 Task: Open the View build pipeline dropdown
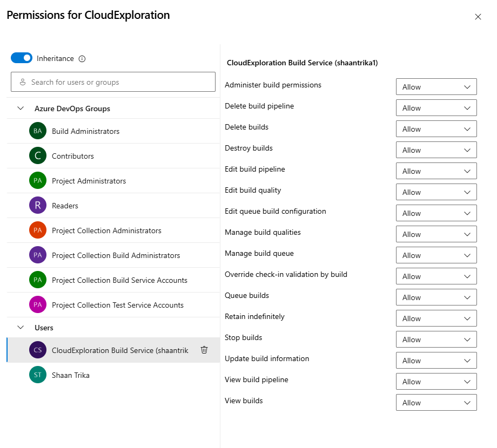click(x=436, y=382)
